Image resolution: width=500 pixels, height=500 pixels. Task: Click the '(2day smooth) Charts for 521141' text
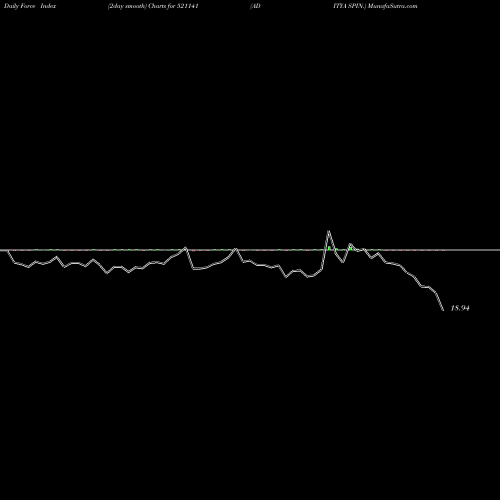pyautogui.click(x=153, y=6)
